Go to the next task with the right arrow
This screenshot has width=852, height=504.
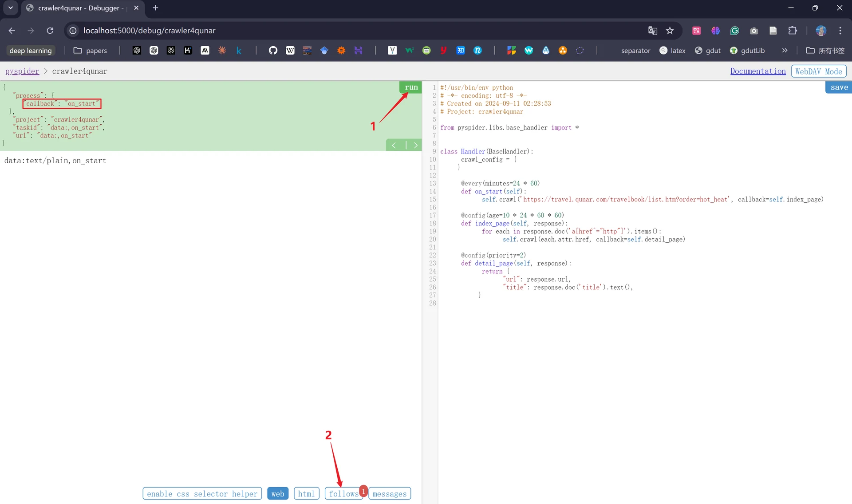[x=415, y=145]
